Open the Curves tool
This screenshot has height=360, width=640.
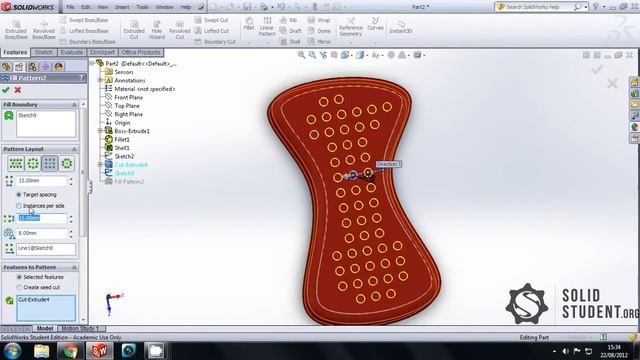pyautogui.click(x=375, y=24)
